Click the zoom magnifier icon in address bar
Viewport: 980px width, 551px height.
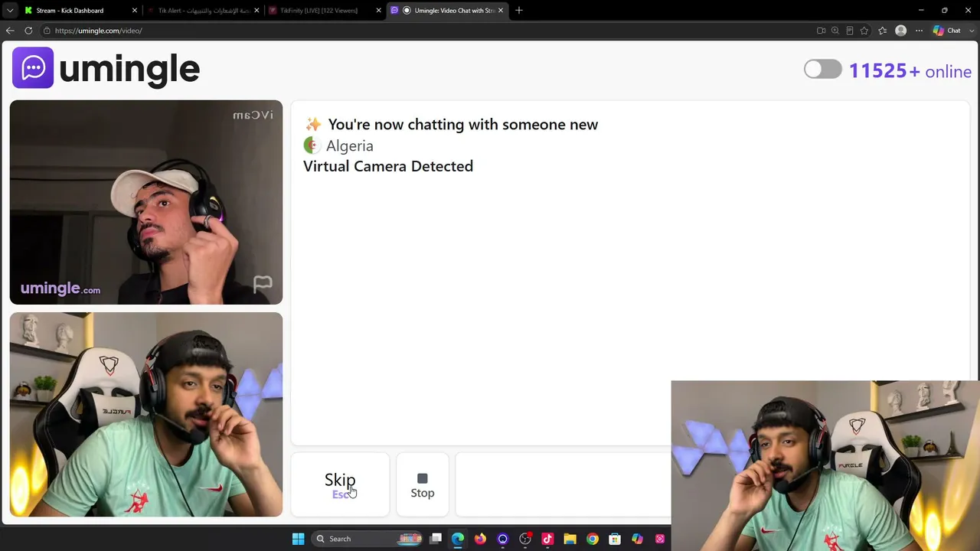click(x=835, y=31)
